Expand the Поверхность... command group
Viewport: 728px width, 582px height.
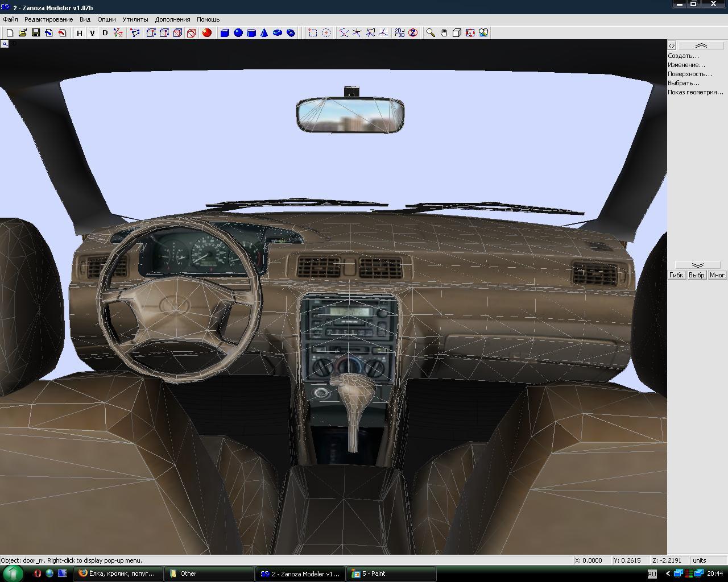[689, 74]
